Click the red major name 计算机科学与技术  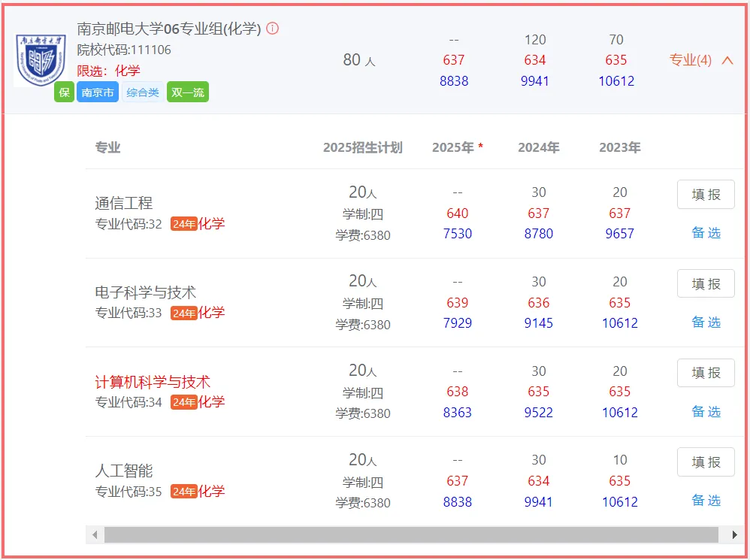click(153, 382)
